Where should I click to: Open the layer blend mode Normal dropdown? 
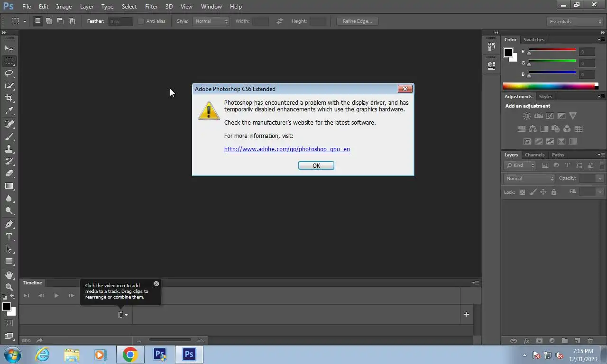[529, 178]
